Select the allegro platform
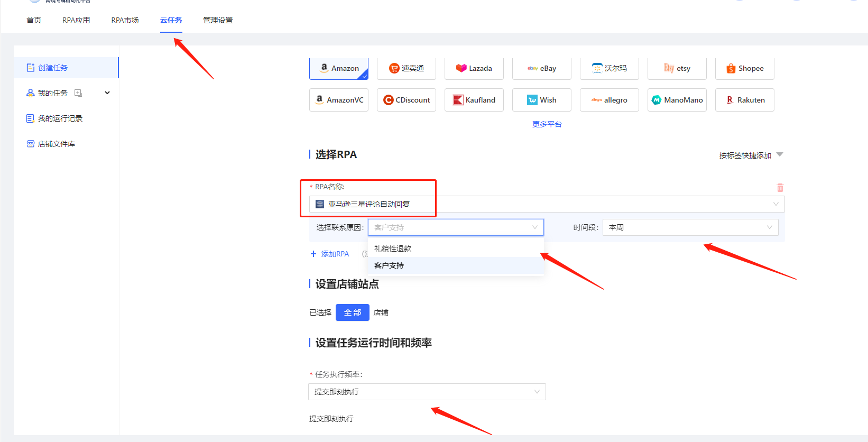Viewport: 868px width, 442px height. click(610, 100)
